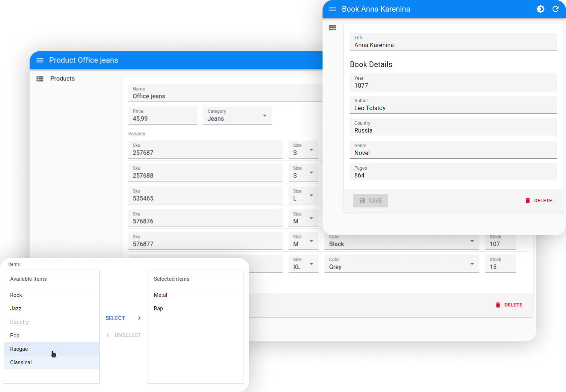
Task: Click Products list icon in sidebar
Action: tap(40, 79)
